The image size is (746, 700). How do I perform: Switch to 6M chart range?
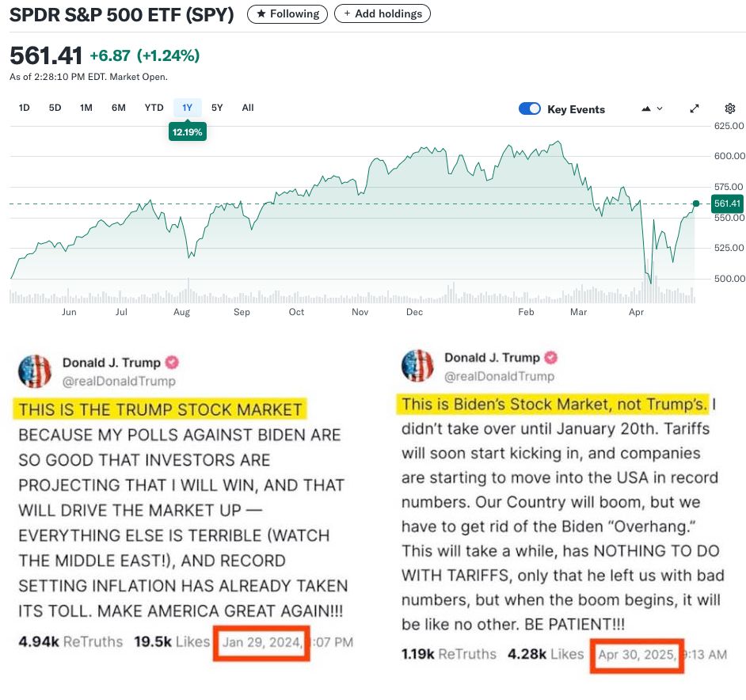pyautogui.click(x=119, y=108)
